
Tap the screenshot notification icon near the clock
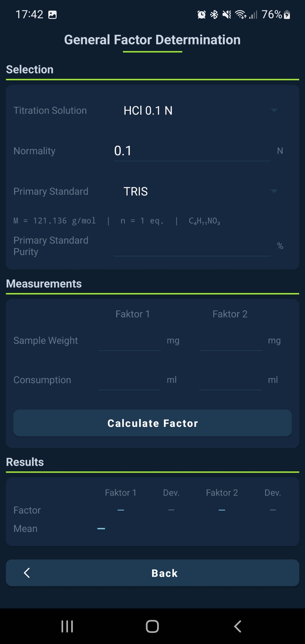(x=53, y=14)
